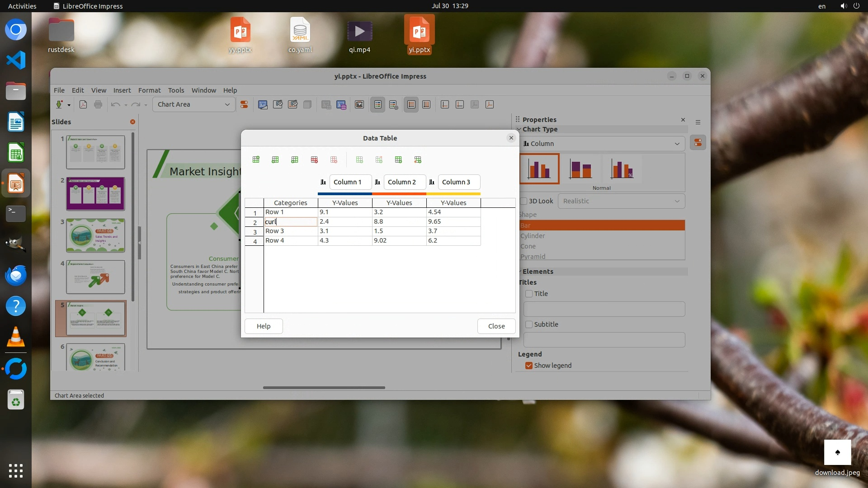868x488 pixels.
Task: Click the orange Column 2 color bar
Action: [x=399, y=194]
